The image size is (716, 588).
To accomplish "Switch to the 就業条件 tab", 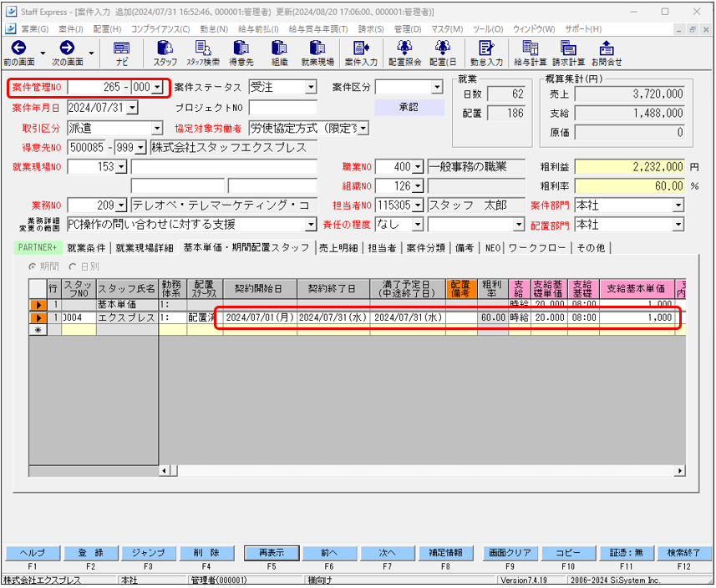I will pyautogui.click(x=86, y=248).
